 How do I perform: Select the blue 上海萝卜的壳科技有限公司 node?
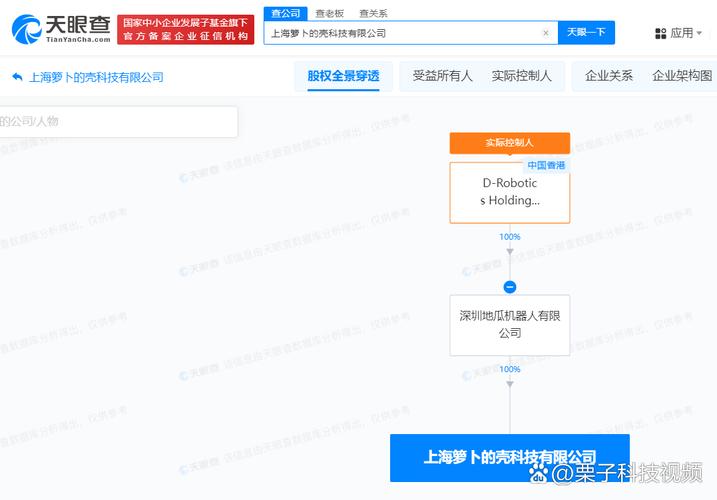510,457
